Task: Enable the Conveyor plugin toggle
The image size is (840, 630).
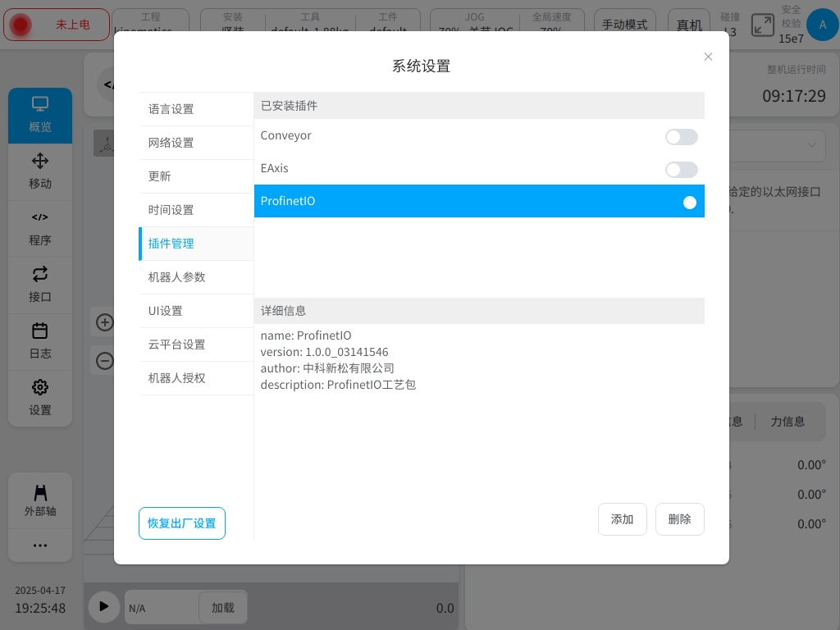Action: [681, 137]
